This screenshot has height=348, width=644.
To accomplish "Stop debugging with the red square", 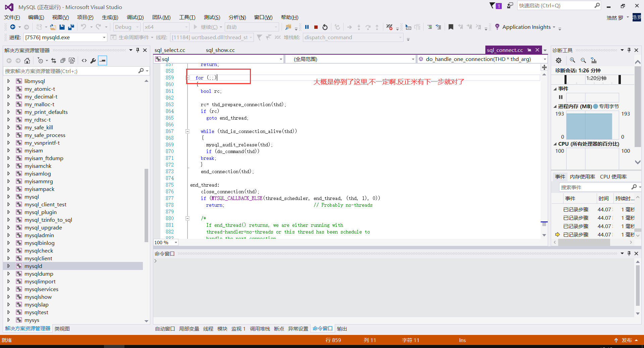I will click(316, 27).
